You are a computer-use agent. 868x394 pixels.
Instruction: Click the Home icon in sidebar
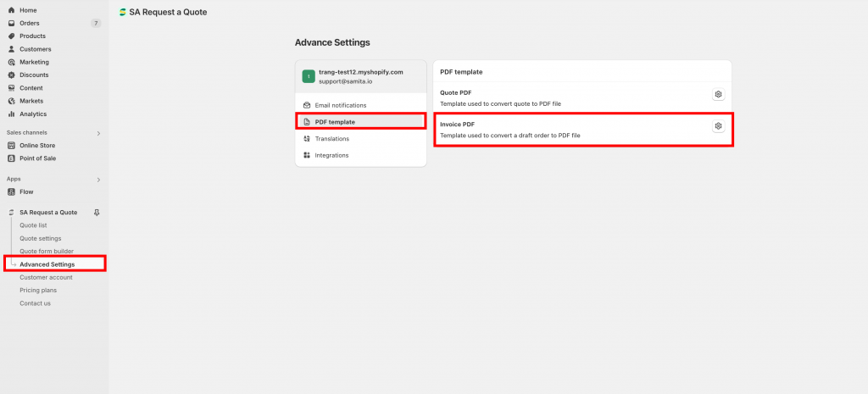[x=11, y=10]
